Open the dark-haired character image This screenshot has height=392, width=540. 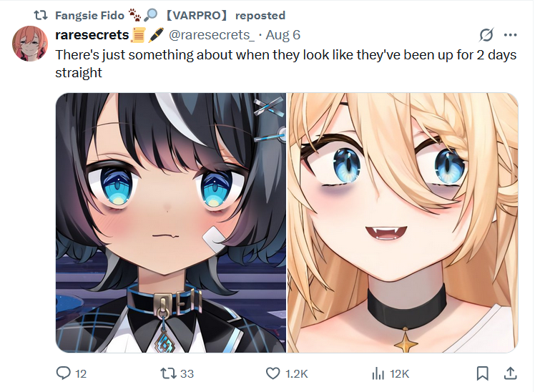pyautogui.click(x=171, y=222)
